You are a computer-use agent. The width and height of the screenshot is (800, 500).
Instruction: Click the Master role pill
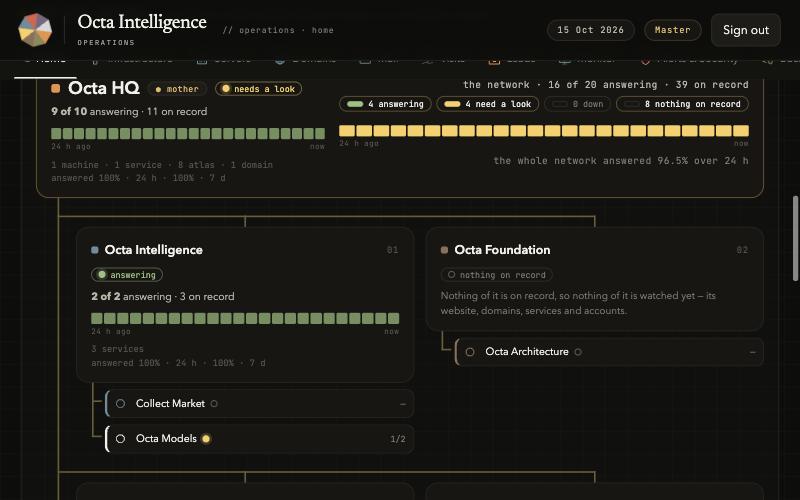click(672, 30)
